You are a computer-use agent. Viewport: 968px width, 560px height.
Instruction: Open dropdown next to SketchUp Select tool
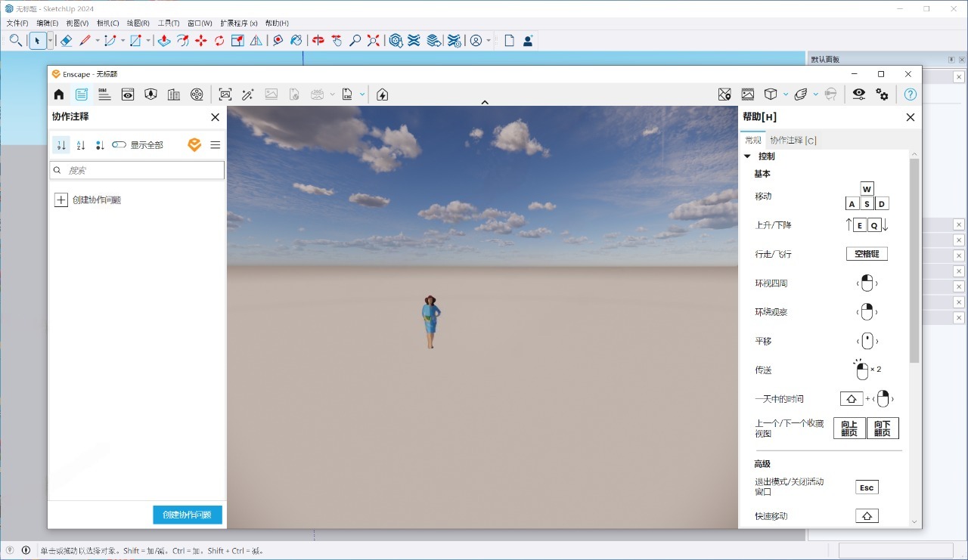(x=51, y=41)
